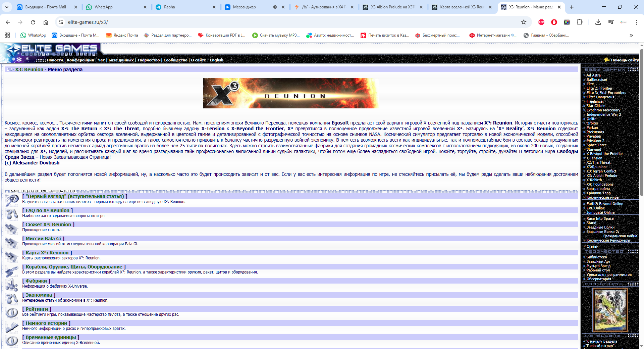Open the WhatsApp bookmark

click(33, 35)
